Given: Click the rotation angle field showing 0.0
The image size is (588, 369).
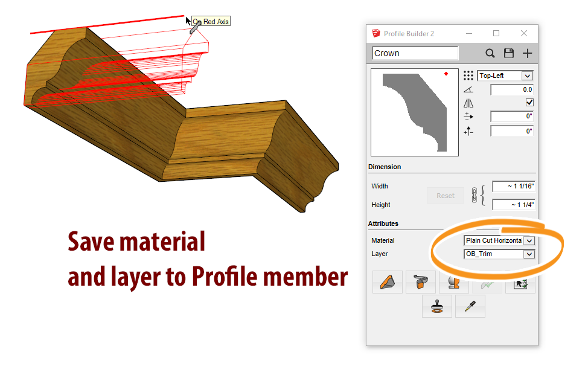Looking at the screenshot, I should (511, 89).
